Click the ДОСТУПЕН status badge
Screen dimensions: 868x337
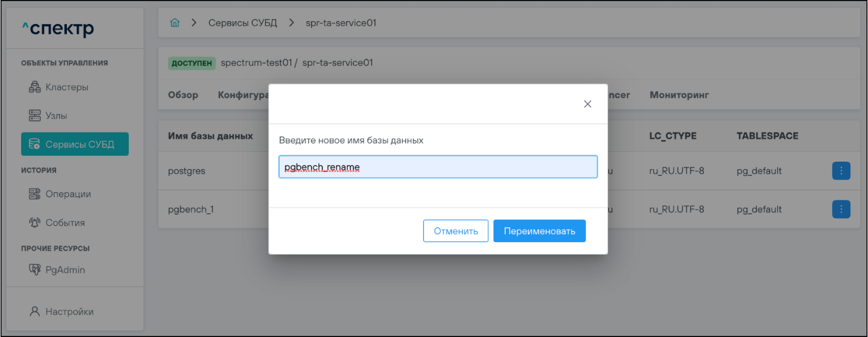192,63
